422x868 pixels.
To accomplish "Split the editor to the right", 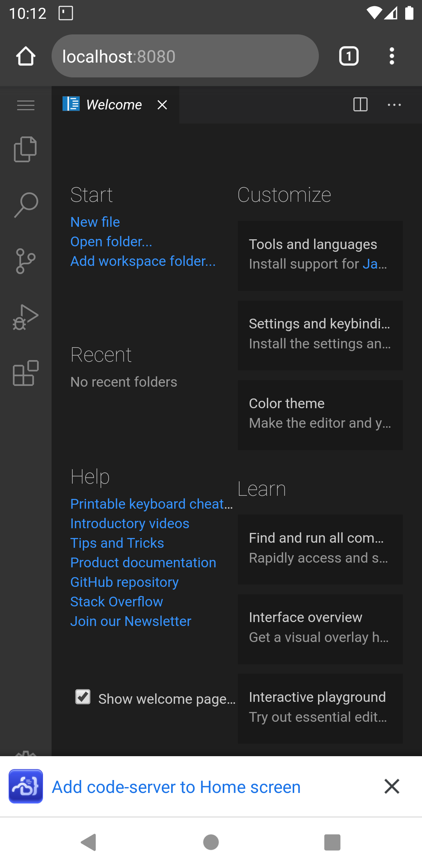I will pos(360,105).
